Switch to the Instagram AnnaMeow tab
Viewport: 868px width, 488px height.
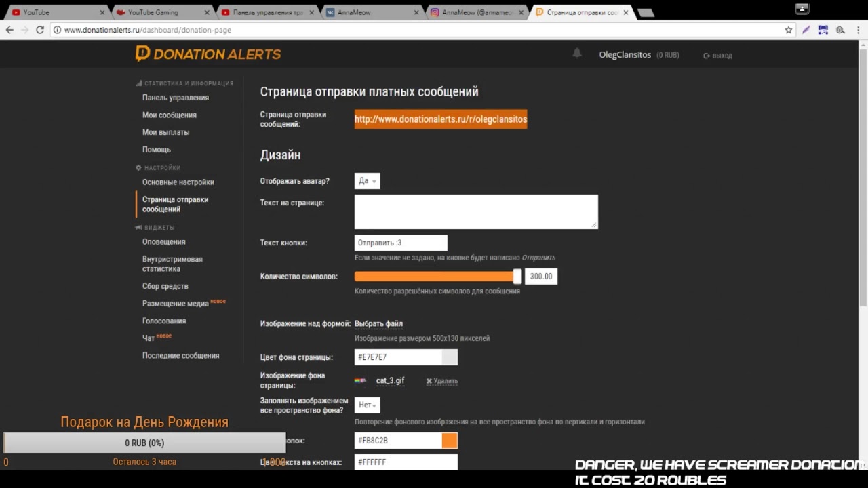pos(477,12)
